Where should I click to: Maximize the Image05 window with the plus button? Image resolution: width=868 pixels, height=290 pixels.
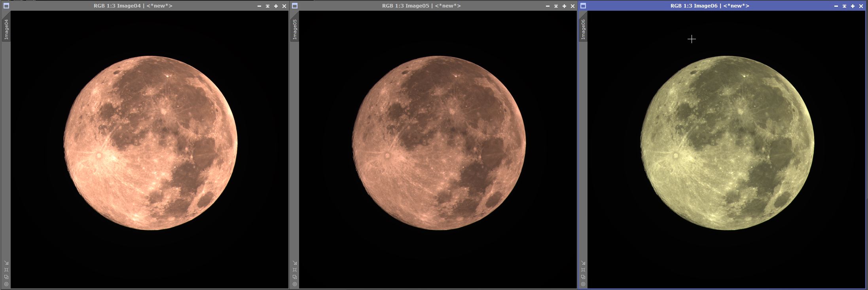click(564, 6)
